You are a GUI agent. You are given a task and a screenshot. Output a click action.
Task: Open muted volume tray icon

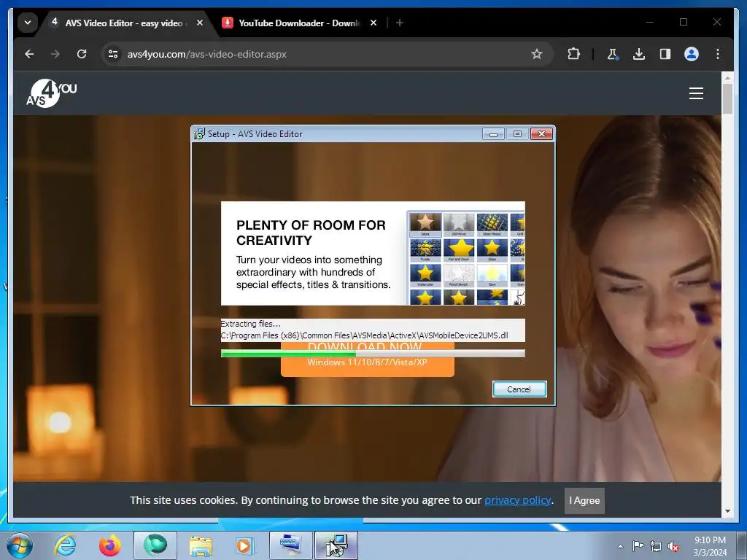click(x=673, y=546)
